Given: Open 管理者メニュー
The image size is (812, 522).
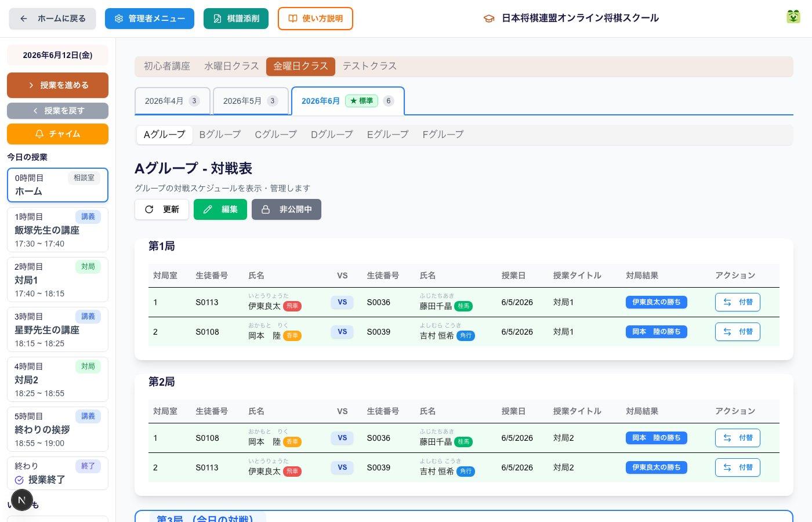Looking at the screenshot, I should click(x=150, y=19).
